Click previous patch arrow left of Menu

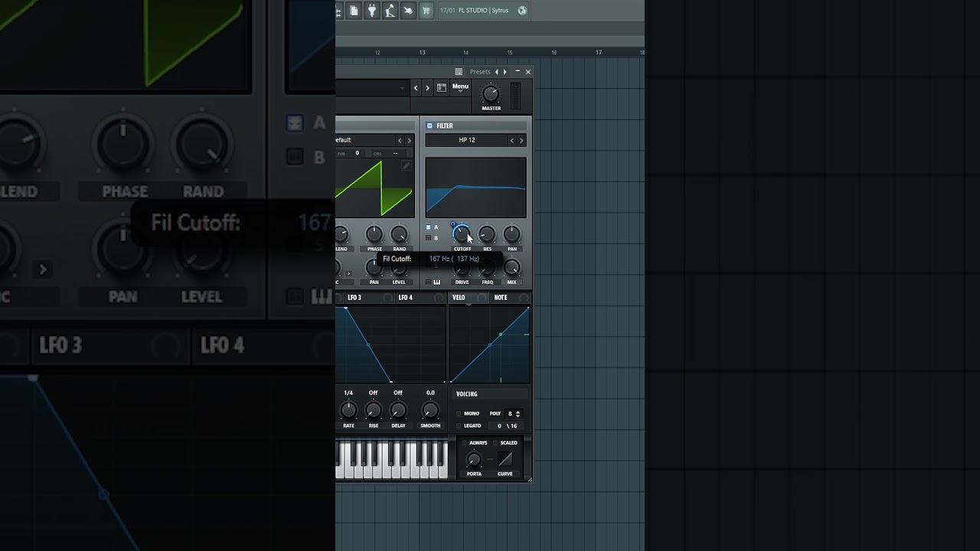pyautogui.click(x=416, y=88)
